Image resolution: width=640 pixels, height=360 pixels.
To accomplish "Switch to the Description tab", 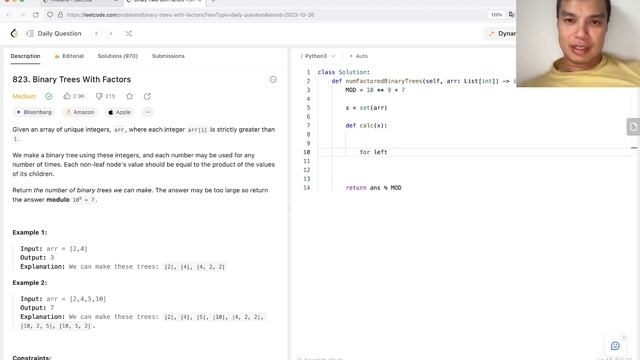I will click(25, 56).
